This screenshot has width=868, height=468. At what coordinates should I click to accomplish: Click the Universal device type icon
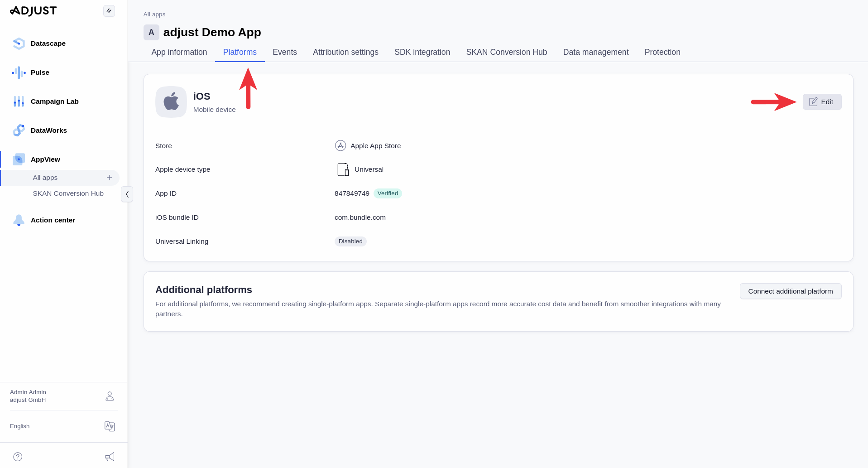(x=343, y=169)
